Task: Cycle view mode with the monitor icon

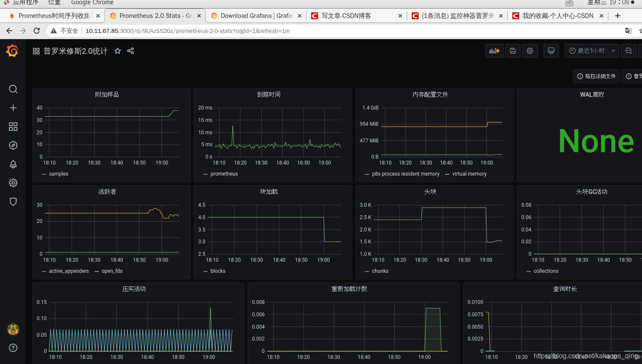Action: (551, 51)
